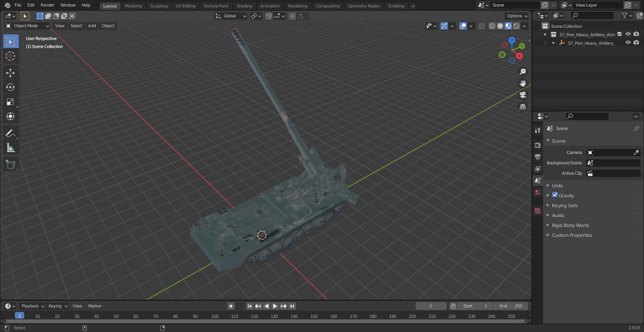Image resolution: width=644 pixels, height=332 pixels.
Task: Toggle the Gravity checkbox
Action: pyautogui.click(x=555, y=195)
